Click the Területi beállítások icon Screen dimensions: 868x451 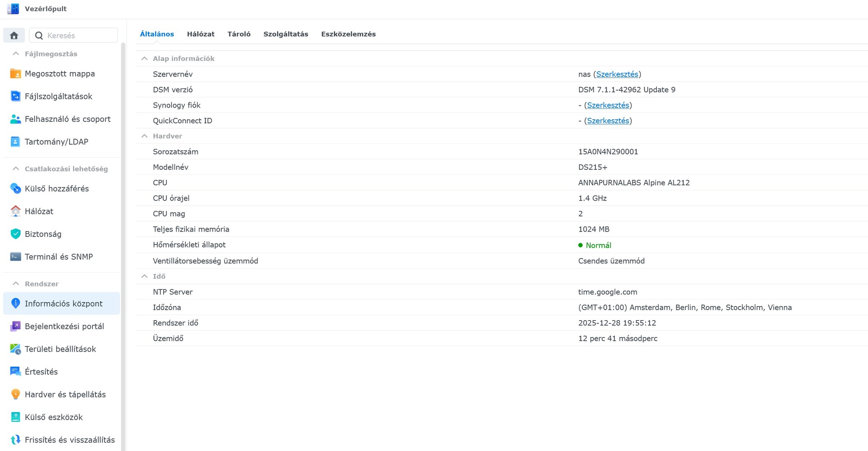(16, 349)
